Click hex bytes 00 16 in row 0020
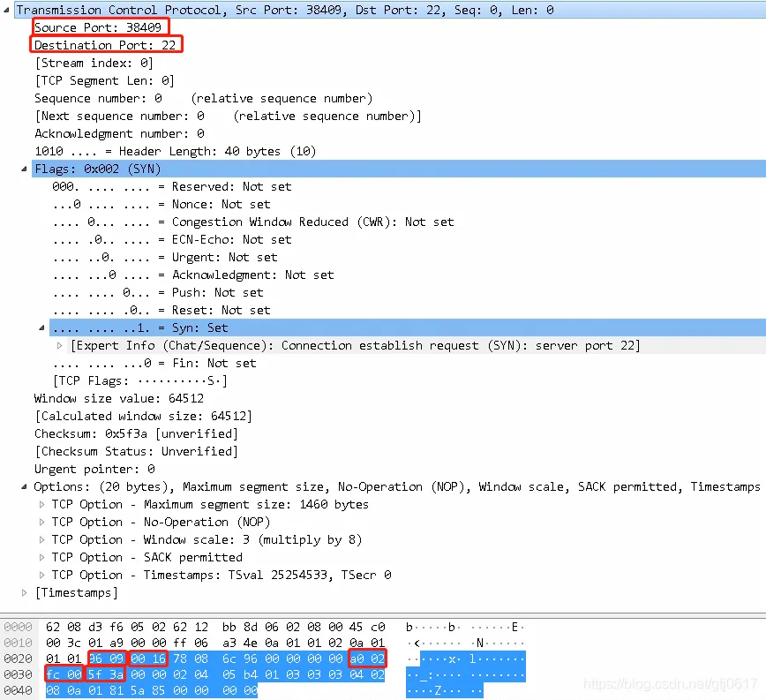The height and width of the screenshot is (700, 766). pos(148,659)
